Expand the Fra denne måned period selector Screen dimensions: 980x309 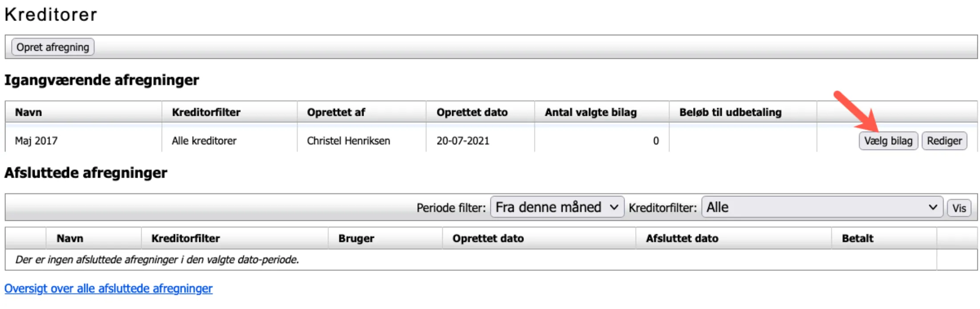tap(556, 207)
